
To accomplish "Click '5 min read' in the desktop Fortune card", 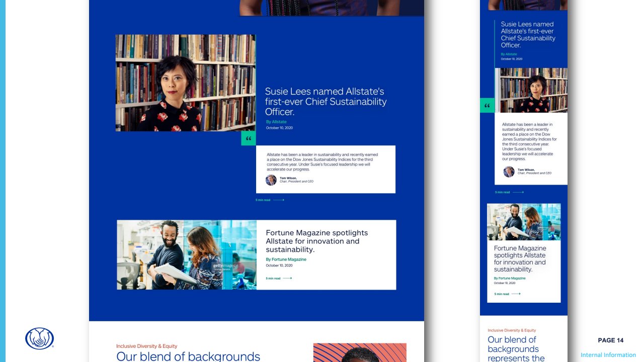I will [273, 278].
